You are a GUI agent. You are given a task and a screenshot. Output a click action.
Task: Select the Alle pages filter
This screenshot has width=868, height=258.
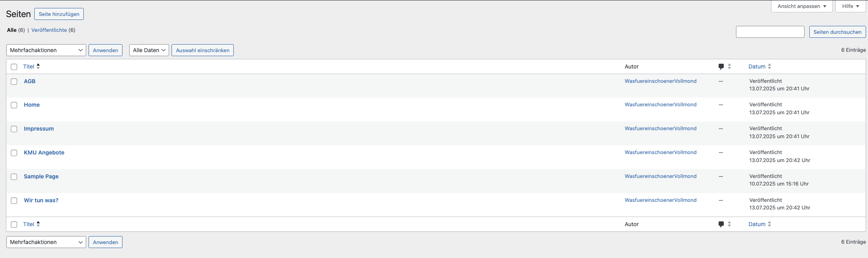(12, 30)
